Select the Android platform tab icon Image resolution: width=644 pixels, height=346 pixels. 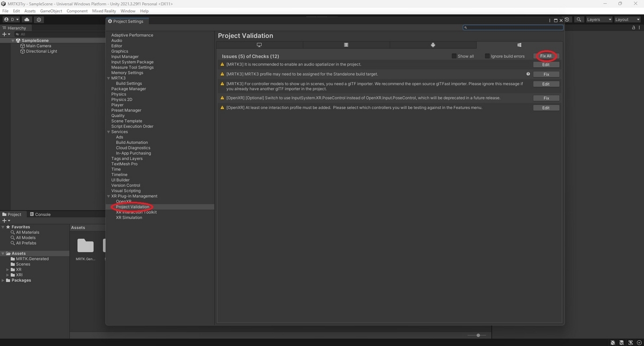coord(433,45)
